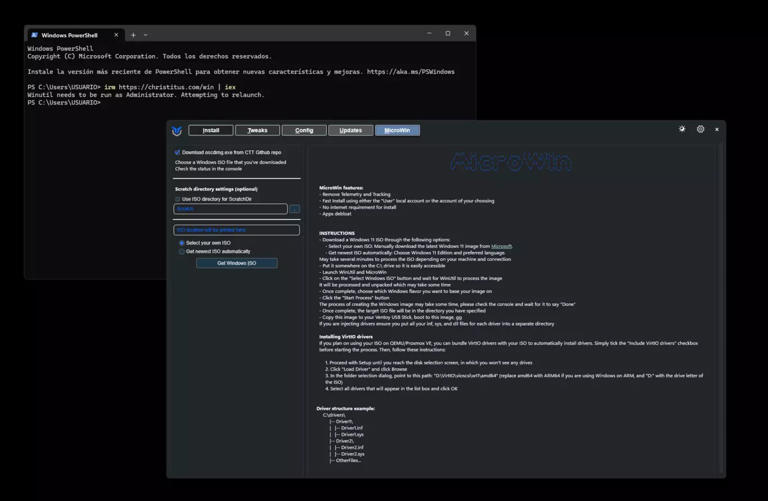Image resolution: width=768 pixels, height=501 pixels.
Task: Close the Windows PowerShell tab
Action: [x=116, y=35]
